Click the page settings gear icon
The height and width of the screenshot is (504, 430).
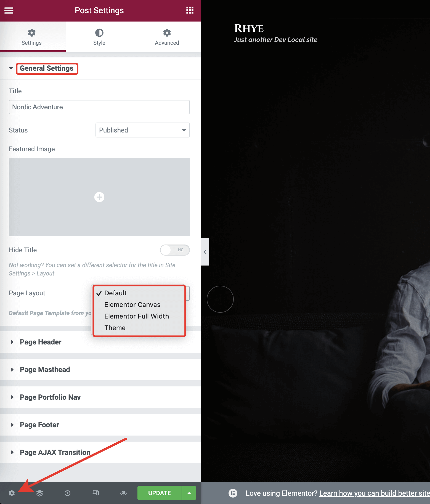point(12,493)
